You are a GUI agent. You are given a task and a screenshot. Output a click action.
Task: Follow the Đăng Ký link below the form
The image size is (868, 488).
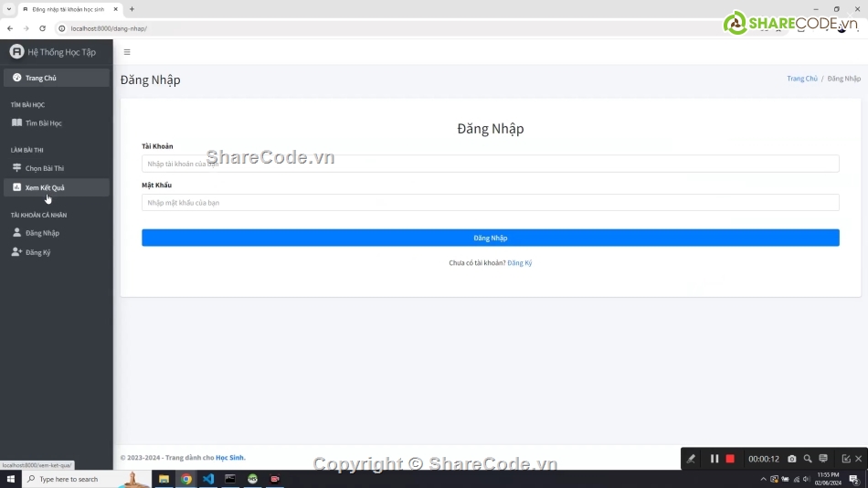pos(519,263)
